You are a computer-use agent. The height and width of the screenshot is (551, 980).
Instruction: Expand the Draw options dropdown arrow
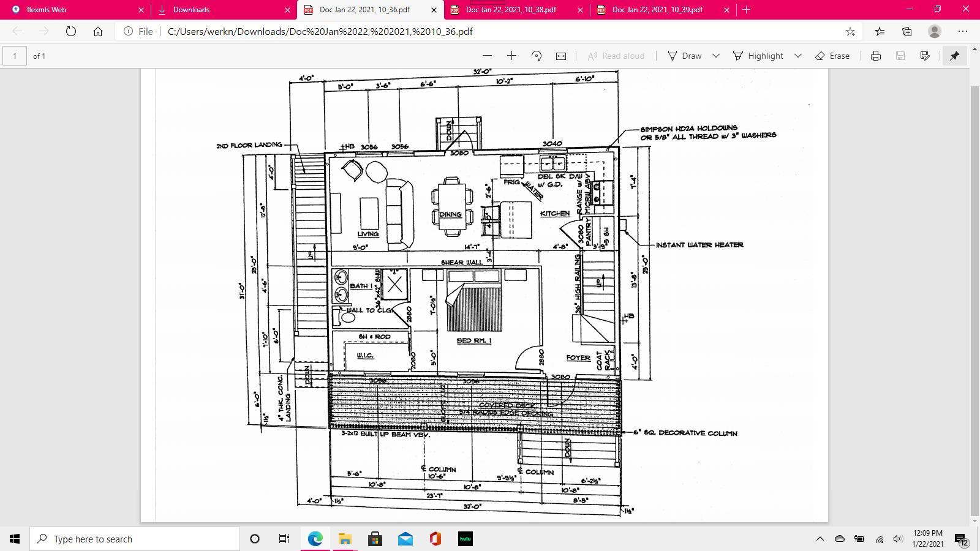[715, 56]
